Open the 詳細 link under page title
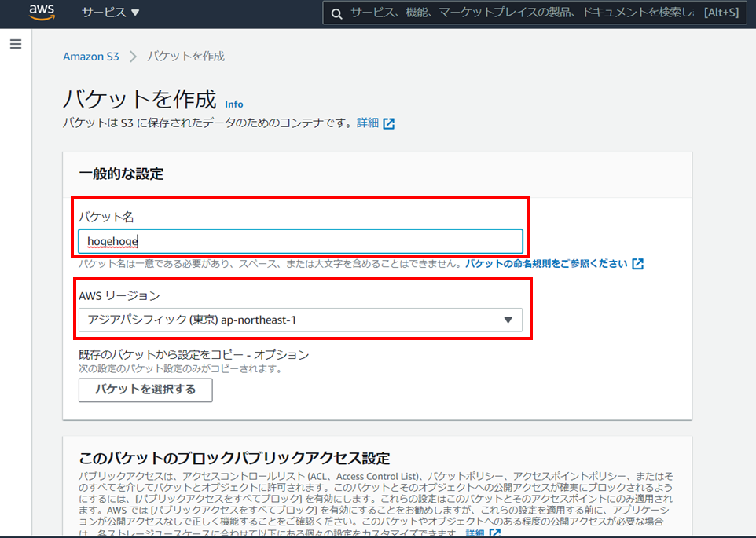Viewport: 756px width, 538px height. 368,123
